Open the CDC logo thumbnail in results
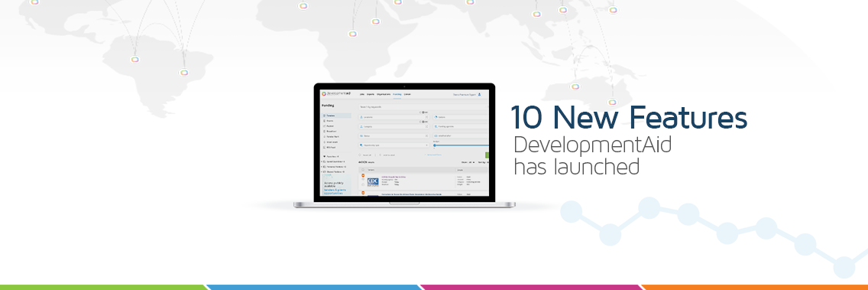Viewport: 868px width, 290px height. (x=373, y=182)
